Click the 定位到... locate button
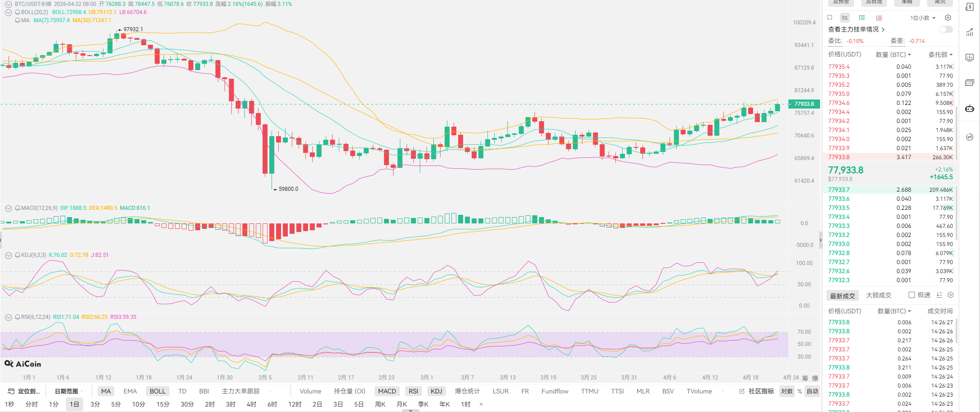 24,391
